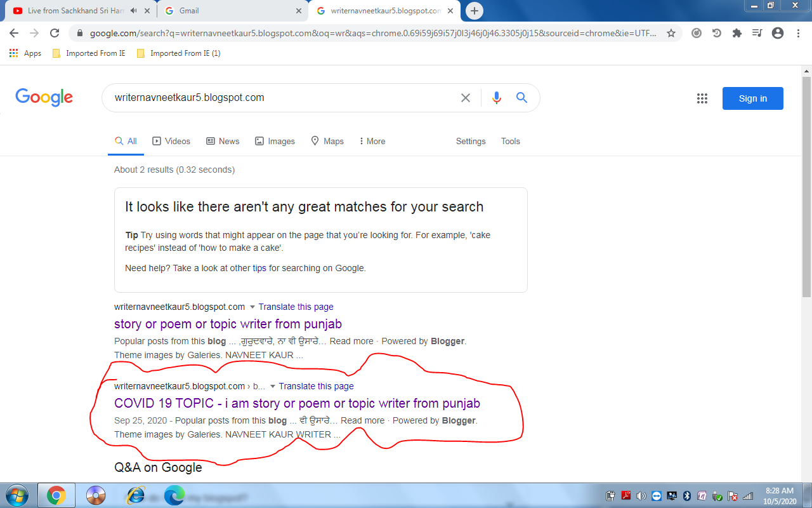Open the circular extension icon beside the star

pos(697,33)
